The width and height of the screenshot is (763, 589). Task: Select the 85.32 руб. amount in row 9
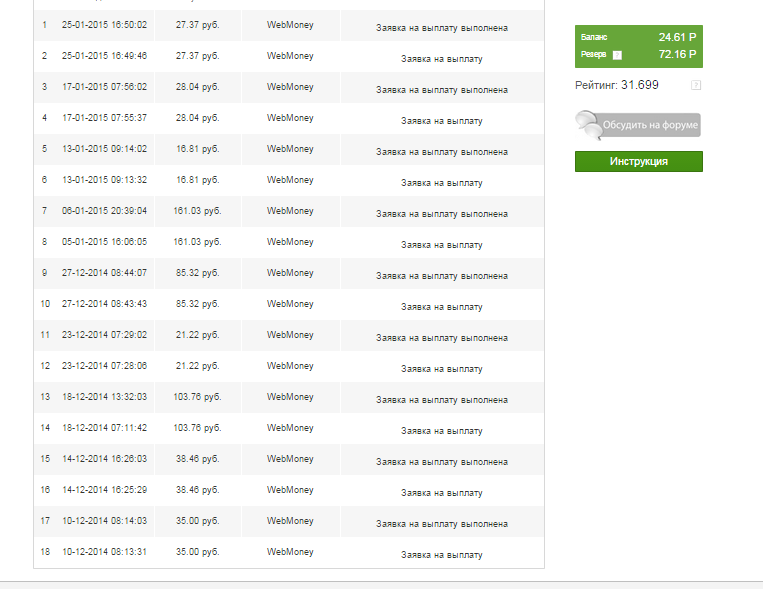click(x=197, y=273)
